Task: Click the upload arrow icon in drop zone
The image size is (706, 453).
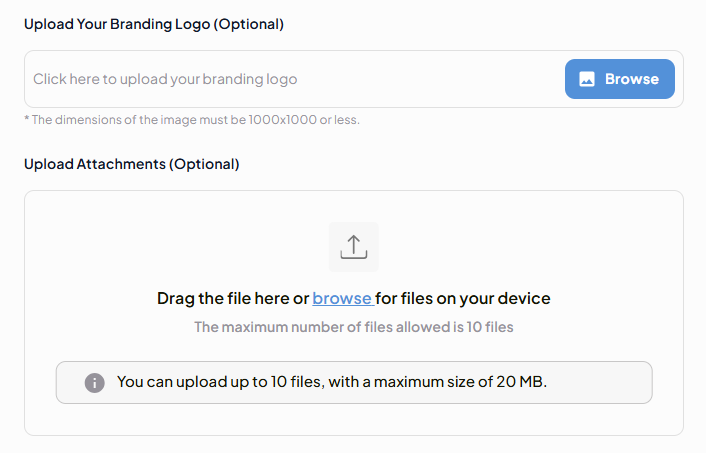Action: click(354, 247)
